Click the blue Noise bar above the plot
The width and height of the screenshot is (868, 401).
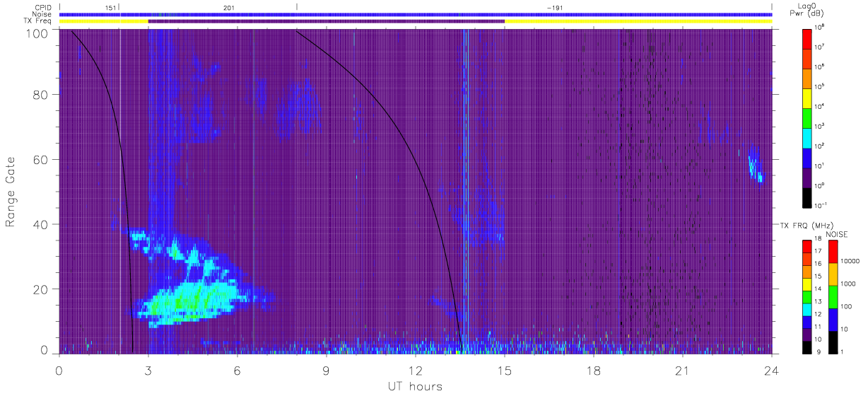coord(416,14)
